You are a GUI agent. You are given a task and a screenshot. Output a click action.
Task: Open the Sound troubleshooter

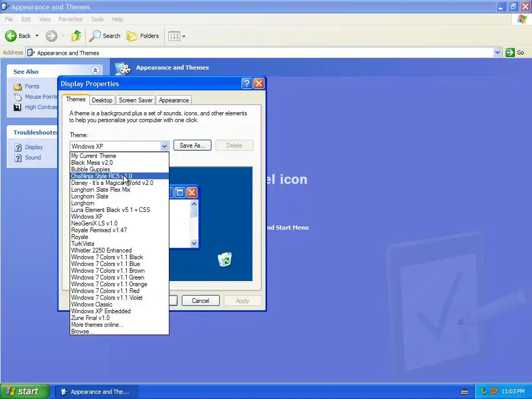(33, 157)
